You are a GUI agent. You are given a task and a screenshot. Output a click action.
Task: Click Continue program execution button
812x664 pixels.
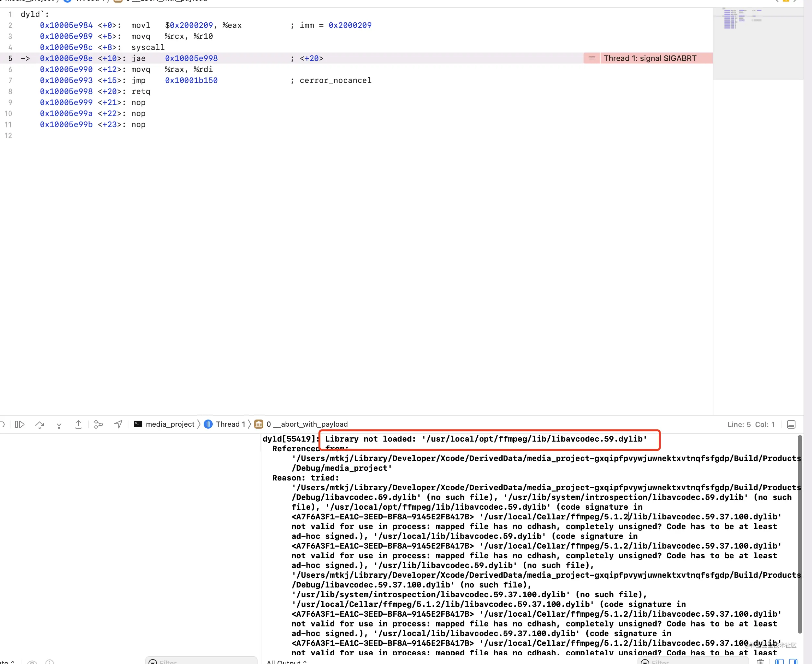click(x=19, y=424)
